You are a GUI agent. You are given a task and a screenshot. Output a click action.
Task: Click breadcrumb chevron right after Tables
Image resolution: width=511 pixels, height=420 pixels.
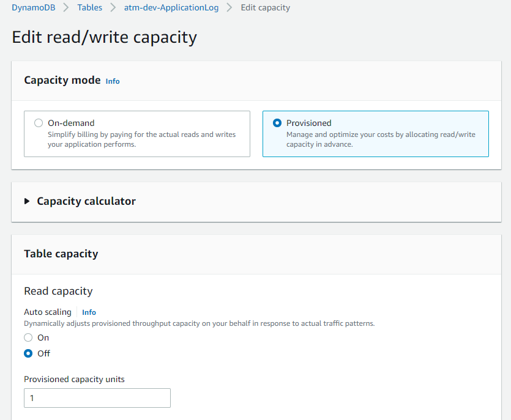113,8
